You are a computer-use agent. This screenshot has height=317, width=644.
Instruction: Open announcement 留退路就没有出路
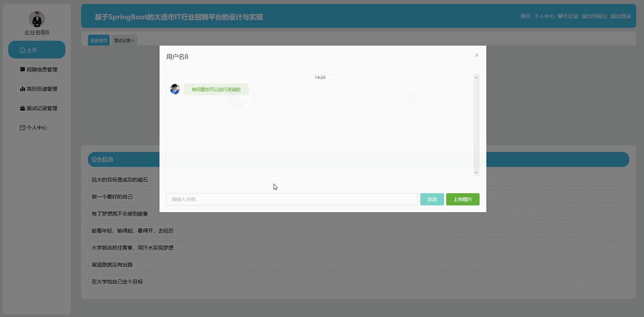(112, 265)
